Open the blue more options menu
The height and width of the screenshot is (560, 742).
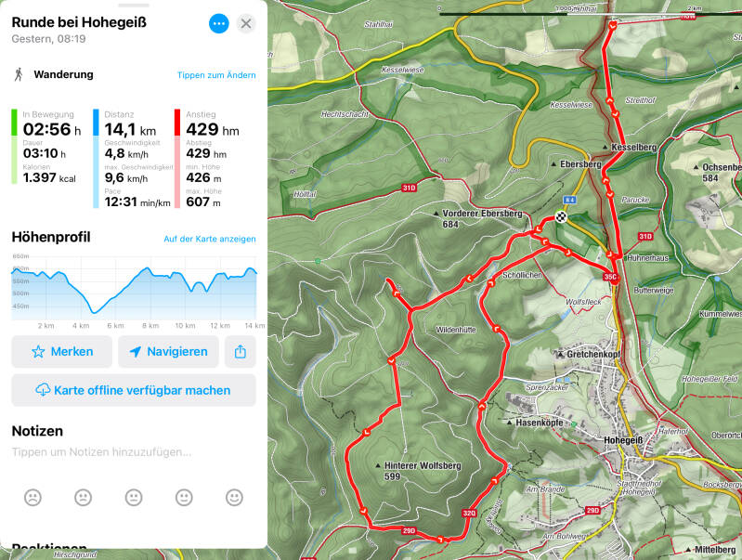(219, 23)
